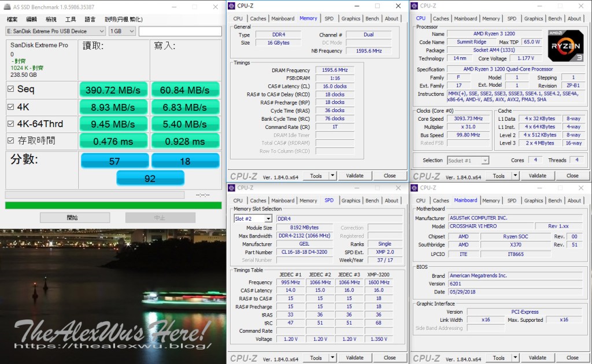Switch to Caches tab in the Mainboard window
The width and height of the screenshot is (592, 364).
(x=441, y=200)
